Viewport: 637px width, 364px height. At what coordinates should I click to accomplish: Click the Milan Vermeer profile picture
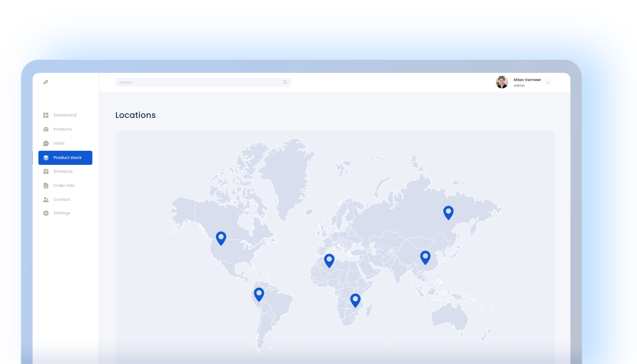[x=502, y=82]
